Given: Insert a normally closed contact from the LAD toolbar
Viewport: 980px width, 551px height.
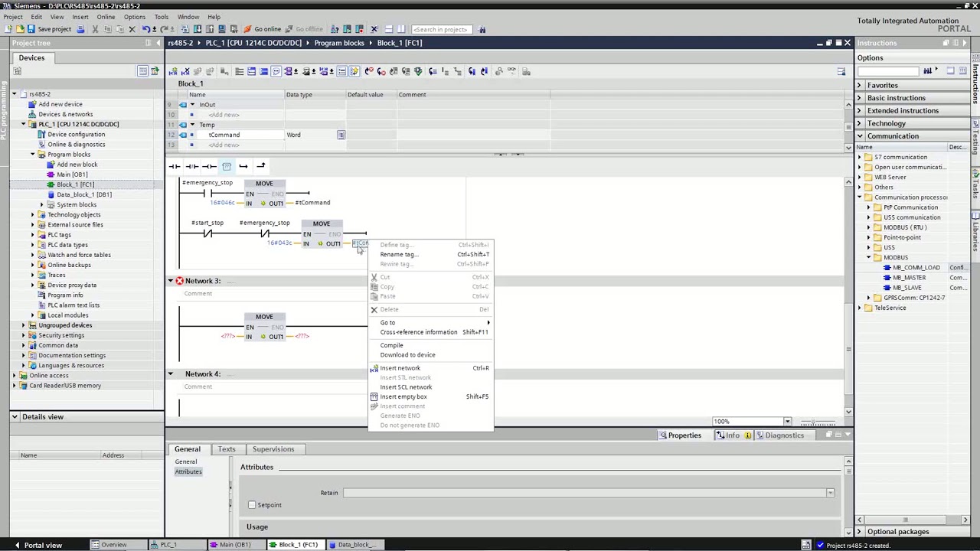Looking at the screenshot, I should (x=192, y=166).
